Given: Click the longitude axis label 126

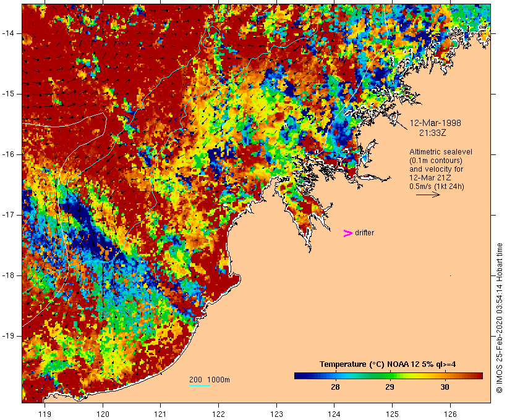Looking at the screenshot, I should click(450, 414).
